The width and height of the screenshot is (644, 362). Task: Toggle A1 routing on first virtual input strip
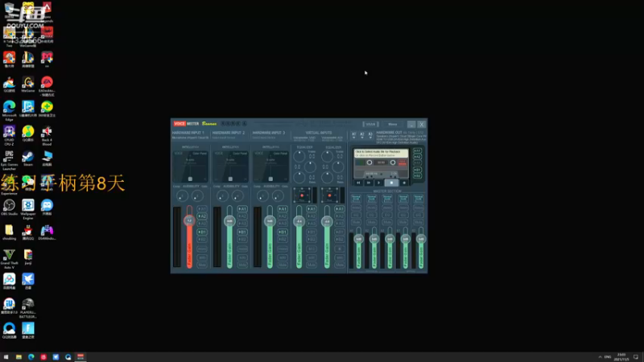(312, 209)
